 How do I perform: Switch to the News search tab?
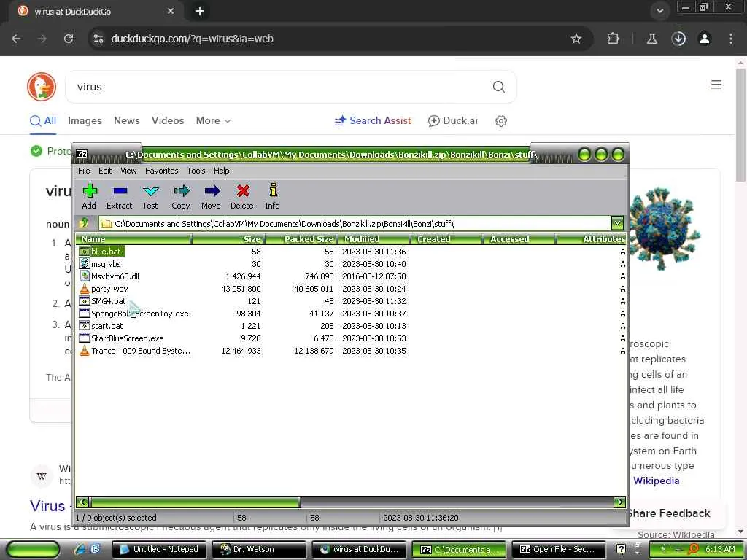pos(127,120)
